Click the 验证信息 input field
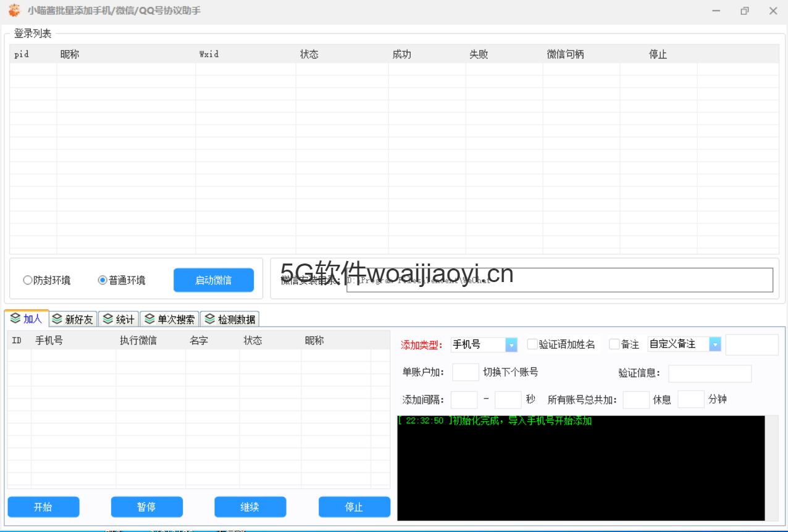 [710, 373]
